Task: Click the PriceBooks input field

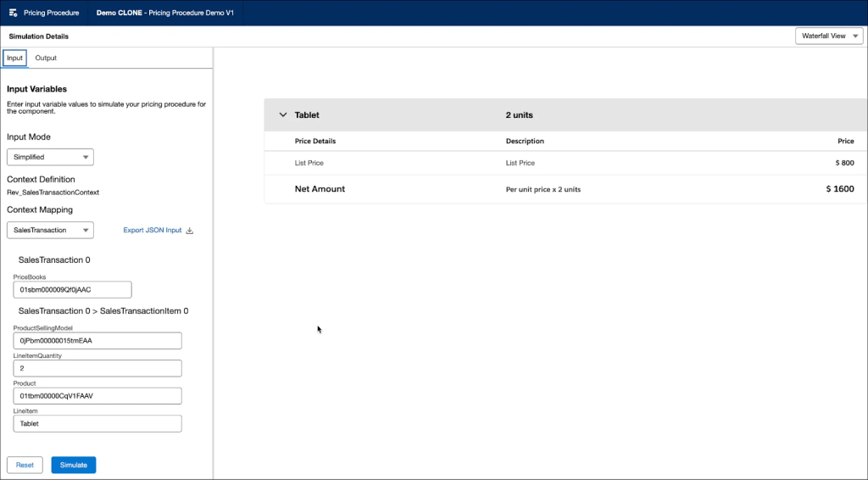Action: point(73,289)
